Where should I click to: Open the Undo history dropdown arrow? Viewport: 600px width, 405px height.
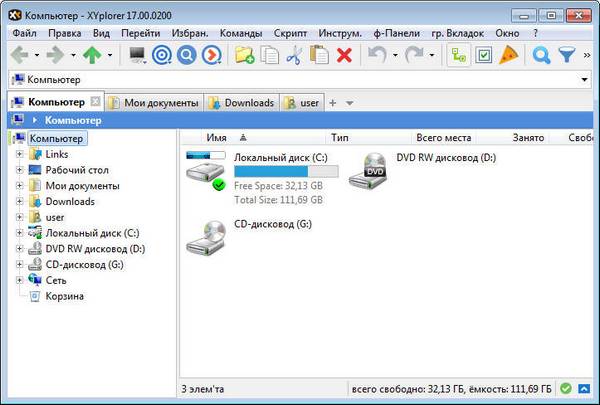point(395,56)
